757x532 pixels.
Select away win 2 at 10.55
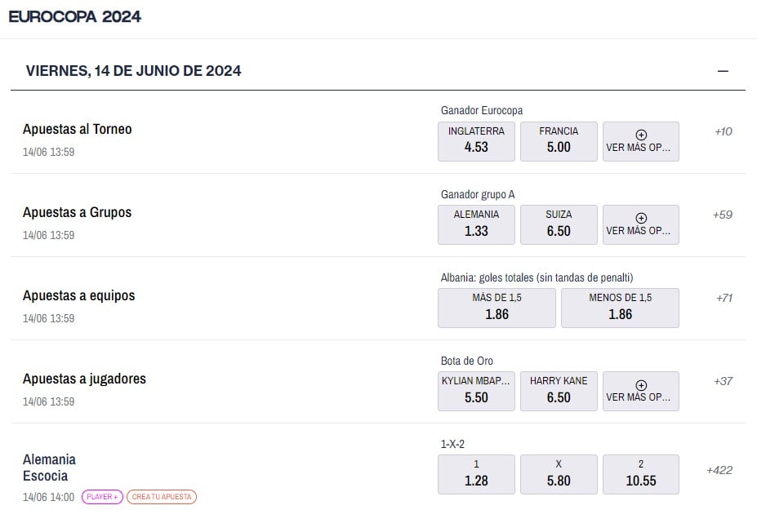641,474
